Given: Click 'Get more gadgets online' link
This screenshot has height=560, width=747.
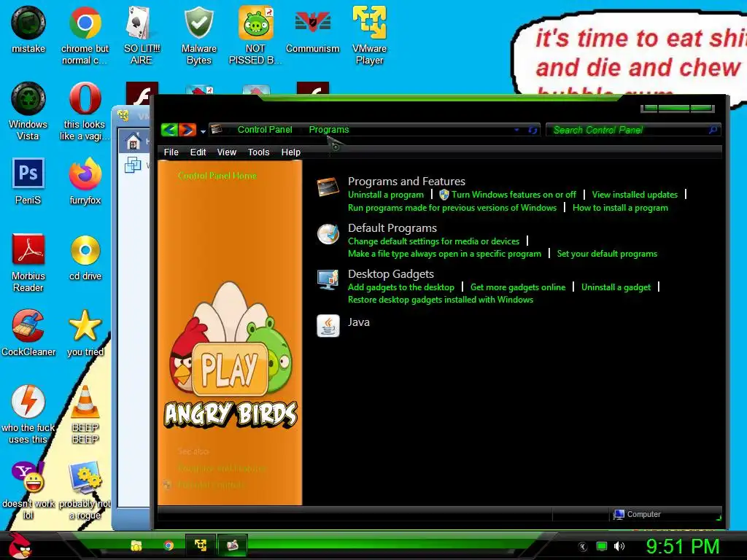Looking at the screenshot, I should [518, 287].
